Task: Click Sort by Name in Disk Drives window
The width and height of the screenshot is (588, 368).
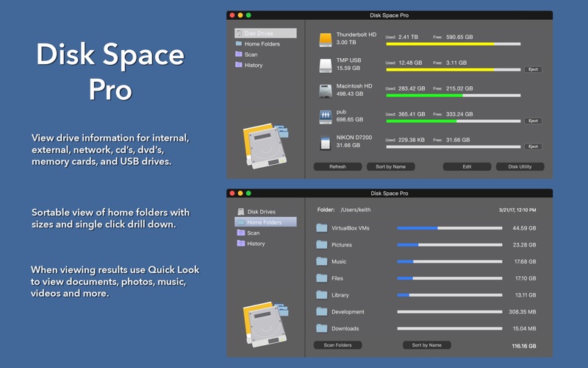Action: coord(390,167)
